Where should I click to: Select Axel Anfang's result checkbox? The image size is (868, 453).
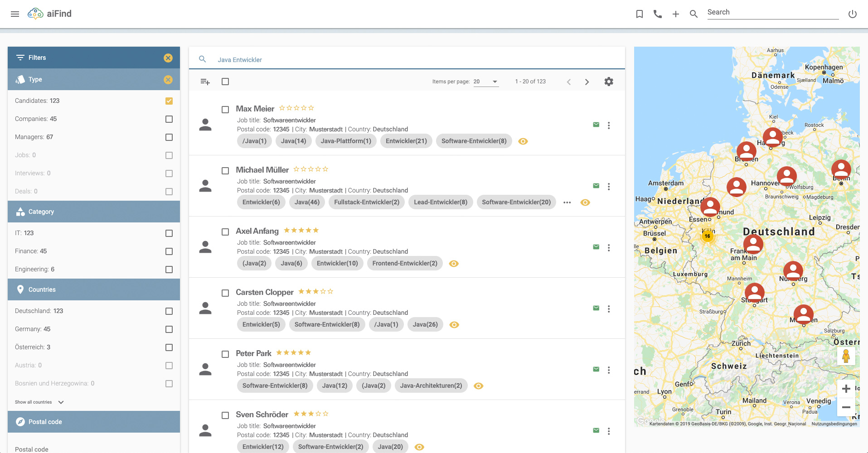click(225, 232)
